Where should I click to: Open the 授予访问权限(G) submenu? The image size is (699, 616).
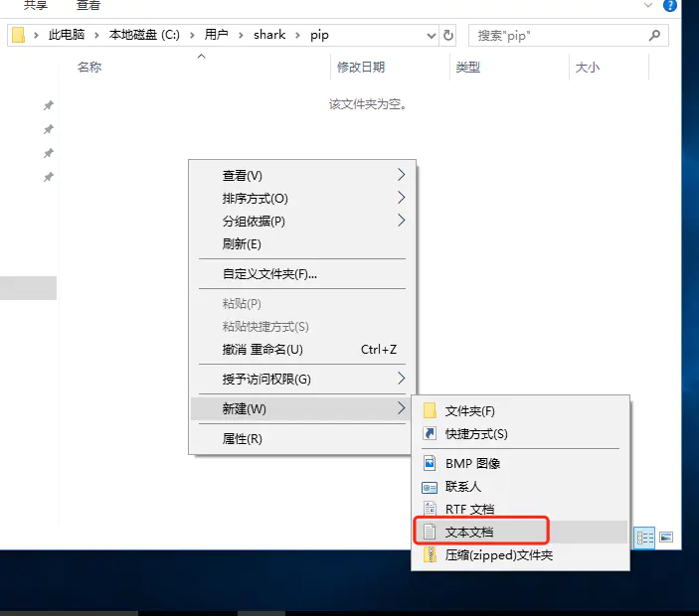(x=302, y=380)
